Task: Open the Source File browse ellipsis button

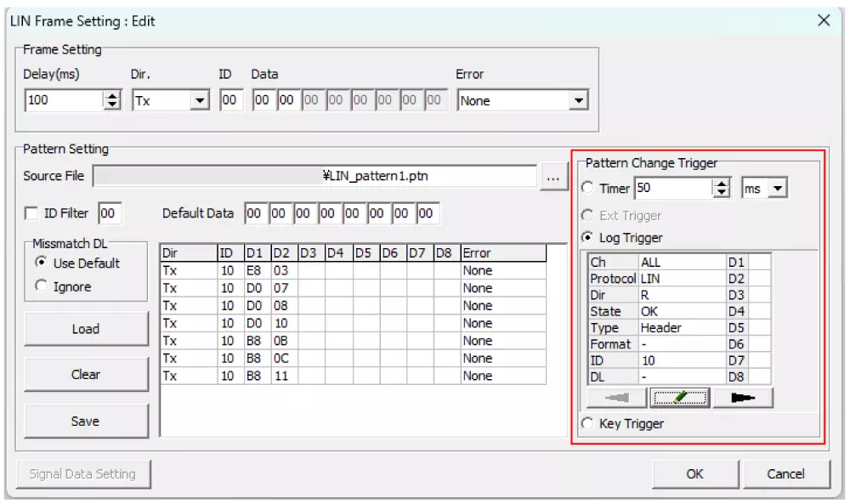Action: point(553,176)
